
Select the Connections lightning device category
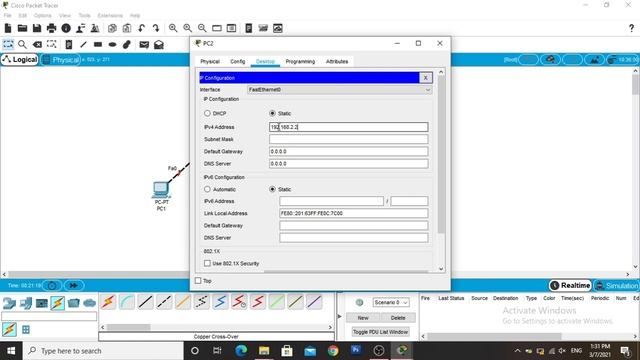pos(58,303)
